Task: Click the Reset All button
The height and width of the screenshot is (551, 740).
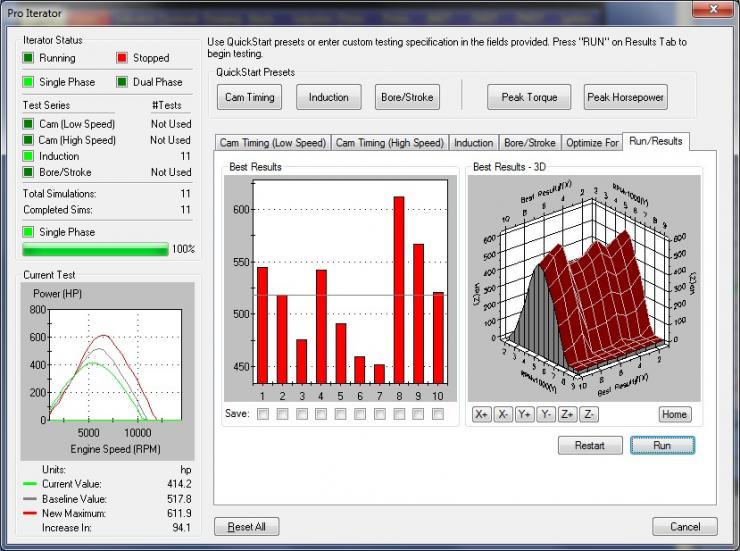Action: [247, 526]
